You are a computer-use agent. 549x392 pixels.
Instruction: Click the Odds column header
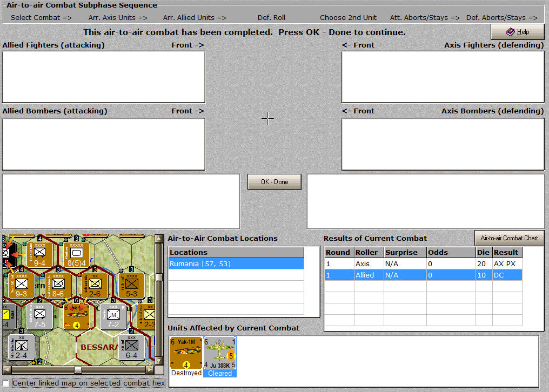tap(451, 252)
